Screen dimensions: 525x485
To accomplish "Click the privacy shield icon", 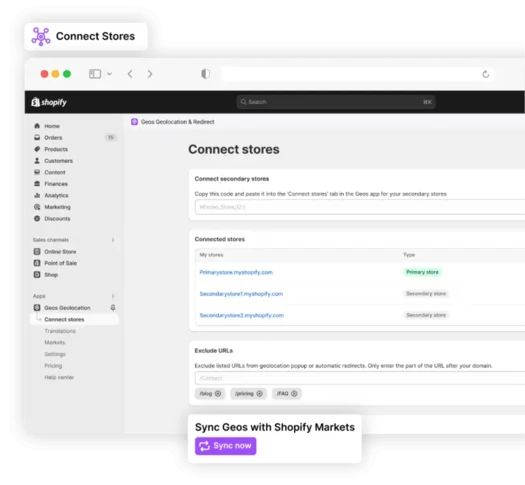I will coord(206,74).
